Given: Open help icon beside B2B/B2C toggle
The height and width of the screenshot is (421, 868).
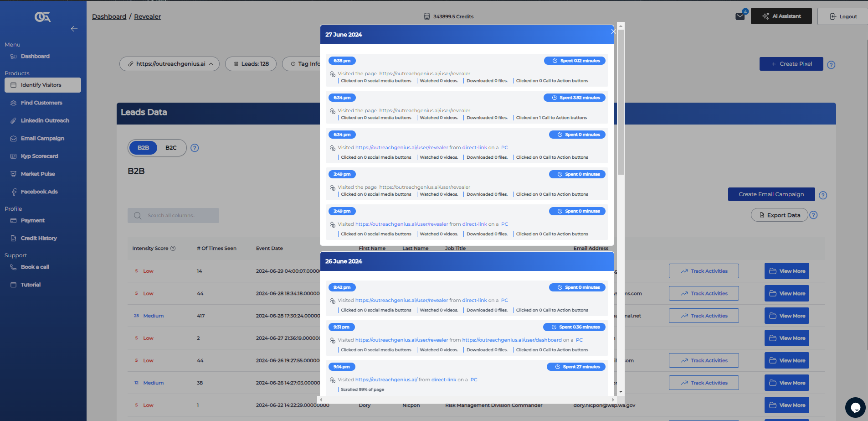Looking at the screenshot, I should pos(195,148).
